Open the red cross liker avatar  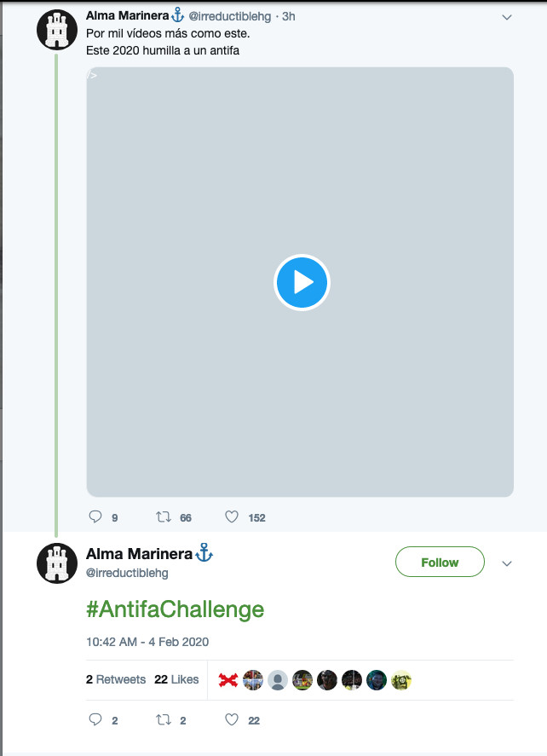(x=228, y=680)
